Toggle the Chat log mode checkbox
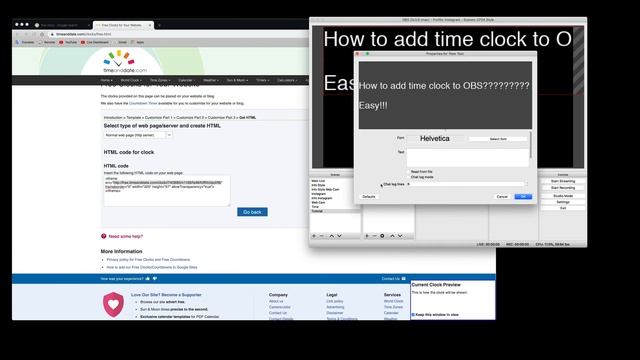 tap(408, 177)
